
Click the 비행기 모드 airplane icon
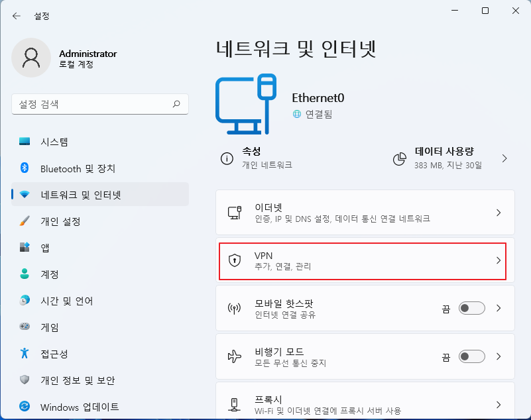[235, 356]
